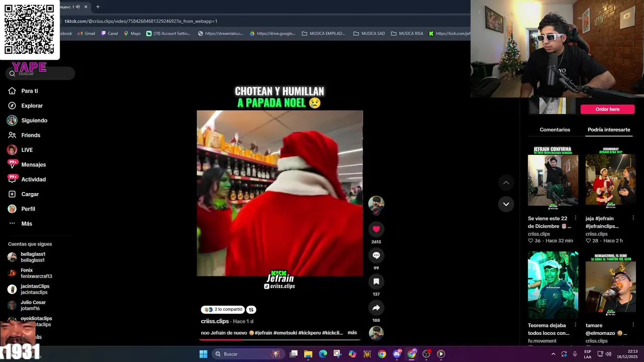This screenshot has width=644, height=362.
Task: Seek using the video progress bar
Action: click(279, 340)
